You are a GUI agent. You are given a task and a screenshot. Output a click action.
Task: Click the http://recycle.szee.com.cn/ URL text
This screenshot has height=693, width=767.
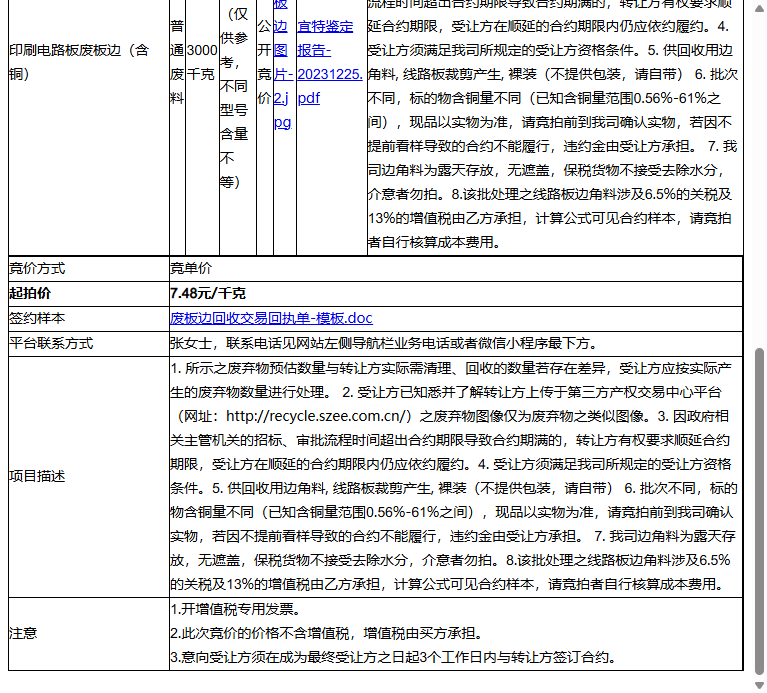[316, 416]
